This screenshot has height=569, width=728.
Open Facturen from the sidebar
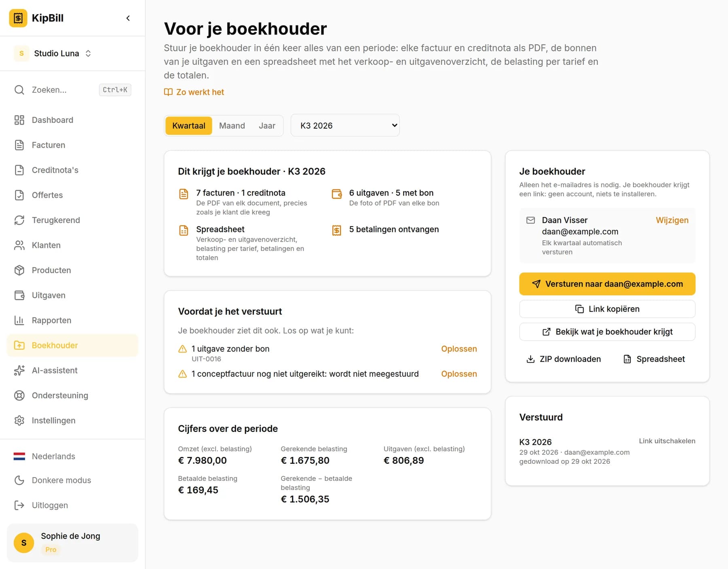pos(72,145)
